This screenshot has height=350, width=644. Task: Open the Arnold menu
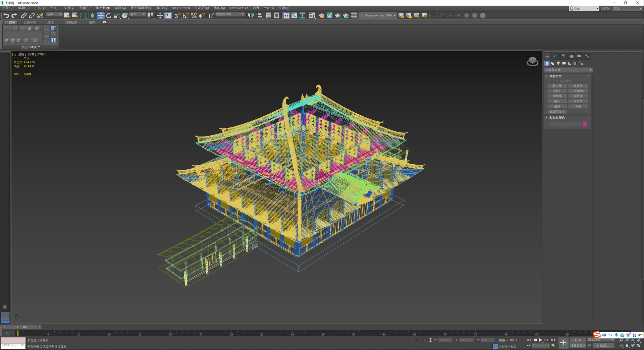point(268,8)
